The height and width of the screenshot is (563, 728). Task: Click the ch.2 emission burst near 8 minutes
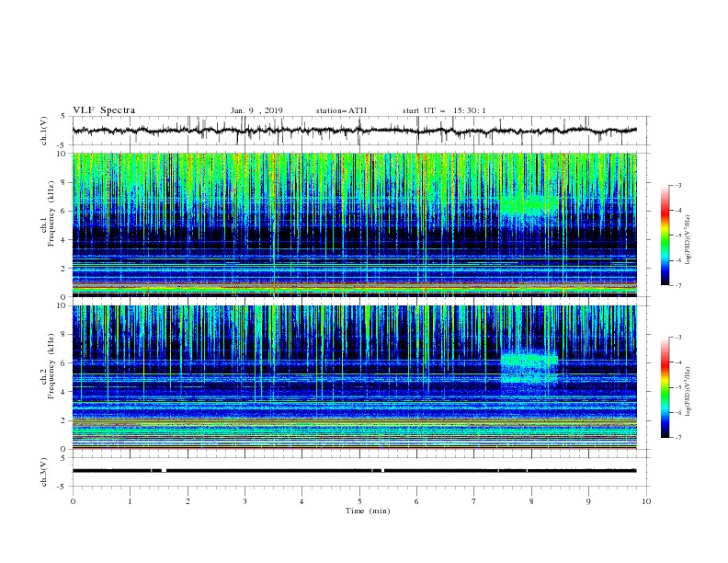(529, 369)
